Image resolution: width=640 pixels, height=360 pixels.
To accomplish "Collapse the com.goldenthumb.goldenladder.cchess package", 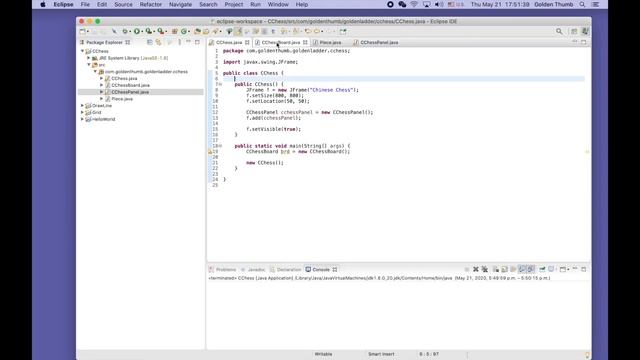I will click(95, 71).
